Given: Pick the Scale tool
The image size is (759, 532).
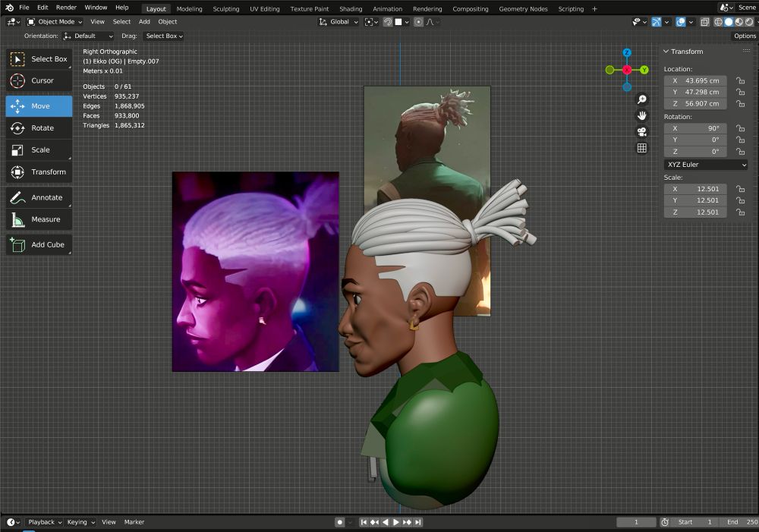Looking at the screenshot, I should click(39, 150).
